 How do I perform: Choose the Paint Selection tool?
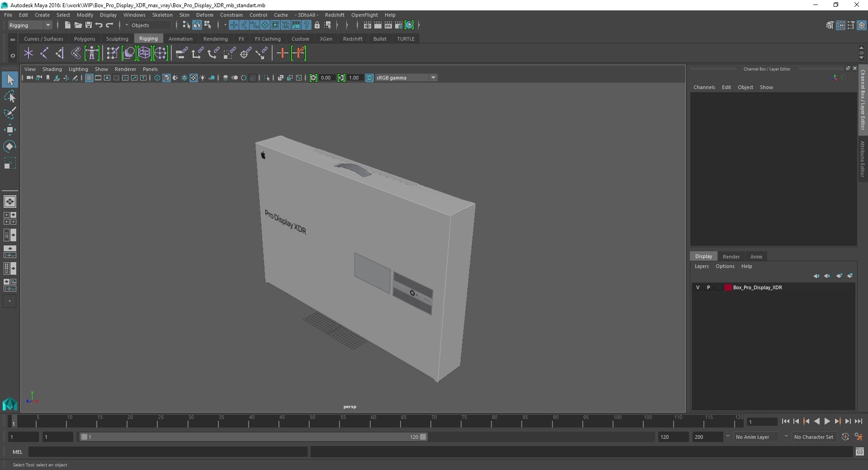point(10,113)
